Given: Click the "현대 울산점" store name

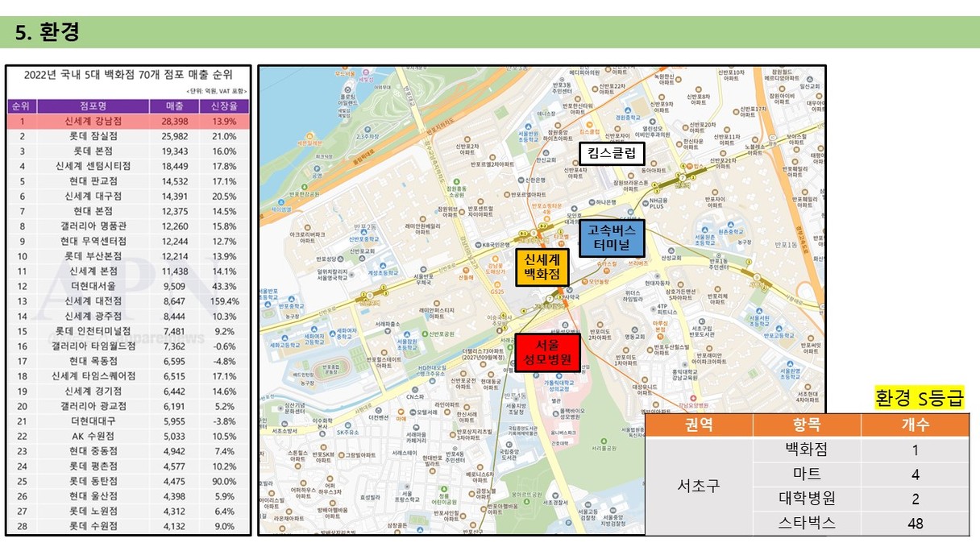Looking at the screenshot, I should click(x=93, y=496).
